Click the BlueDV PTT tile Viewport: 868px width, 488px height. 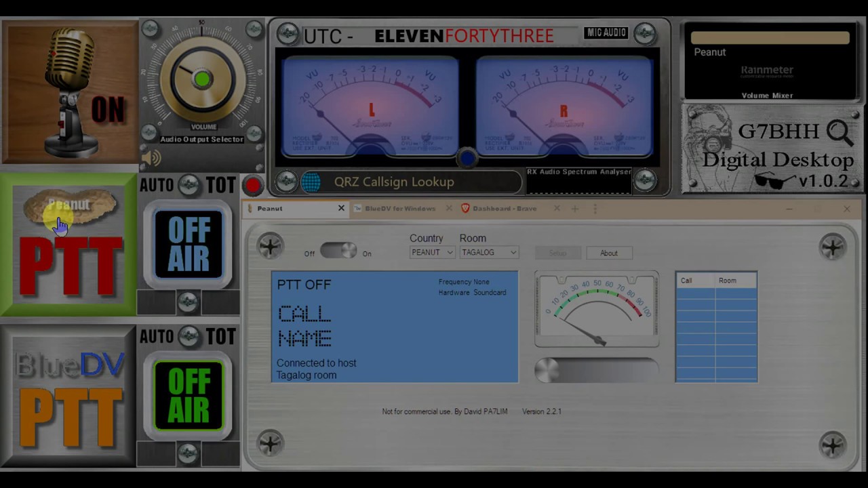click(68, 397)
